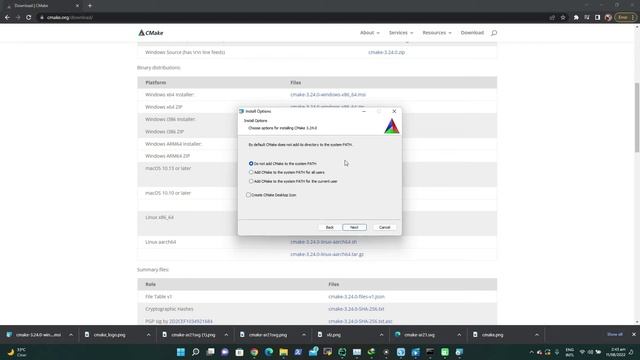The height and width of the screenshot is (360, 640).
Task: Click the share page icon in address bar
Action: coord(552,18)
